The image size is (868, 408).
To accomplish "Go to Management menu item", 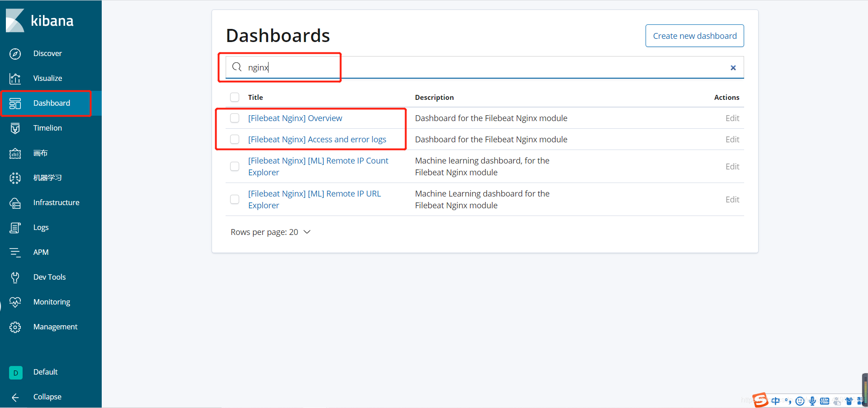I will click(x=55, y=327).
